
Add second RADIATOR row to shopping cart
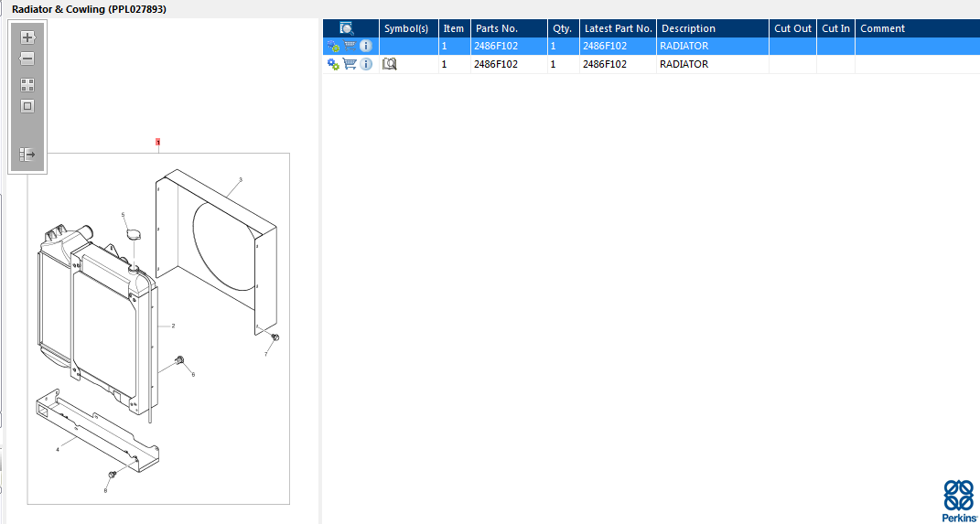point(350,64)
